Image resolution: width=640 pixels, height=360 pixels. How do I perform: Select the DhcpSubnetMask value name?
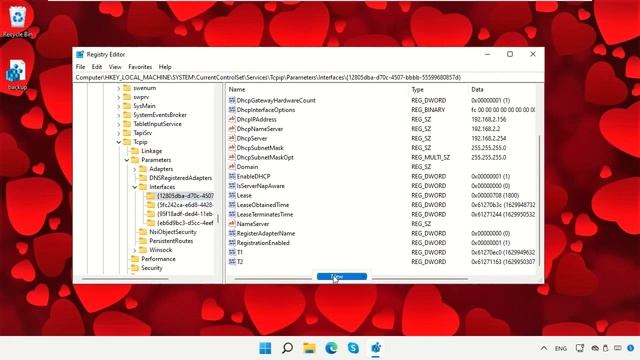click(260, 148)
